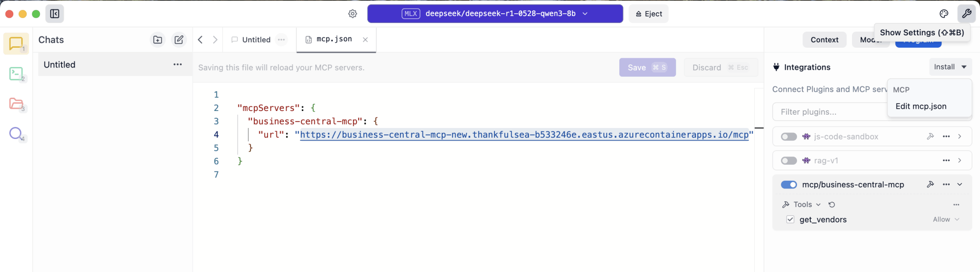Select the Untitled chat in list

tap(115, 65)
